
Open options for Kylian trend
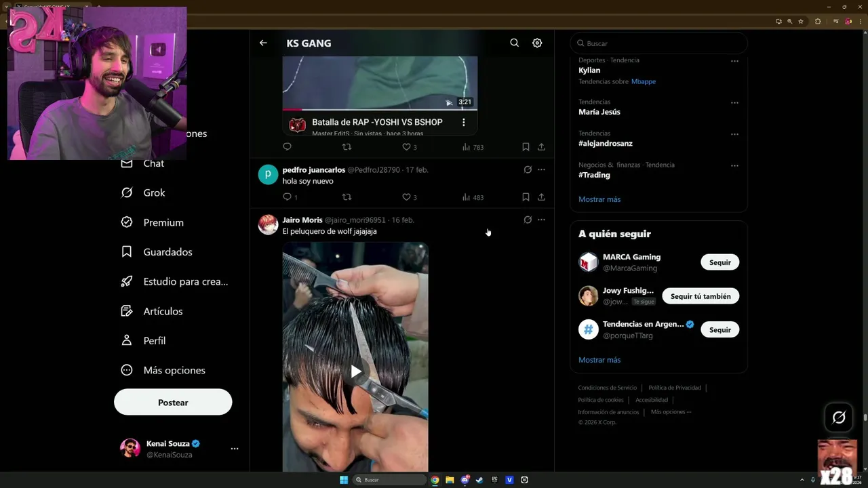pos(734,61)
